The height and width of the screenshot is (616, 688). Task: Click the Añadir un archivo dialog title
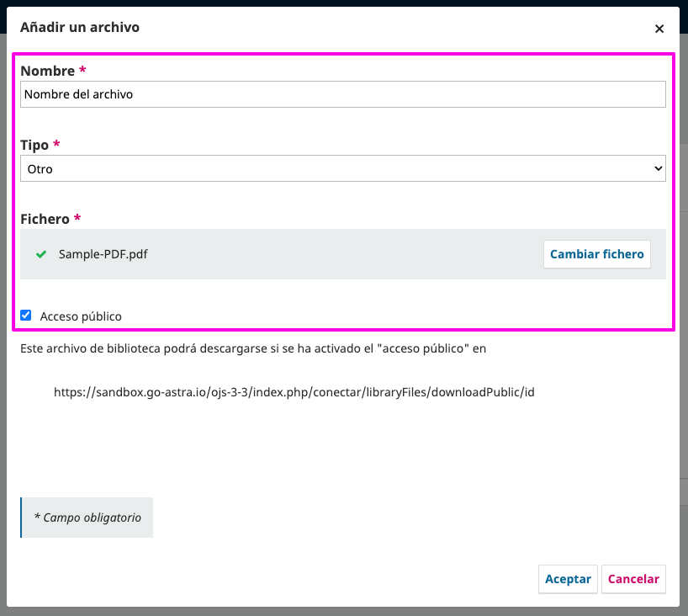[x=80, y=28]
